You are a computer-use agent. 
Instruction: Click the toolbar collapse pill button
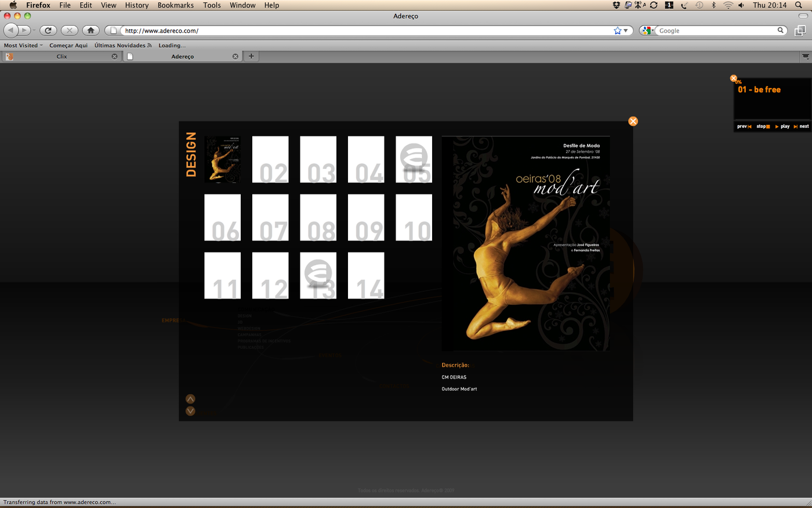[x=803, y=16]
